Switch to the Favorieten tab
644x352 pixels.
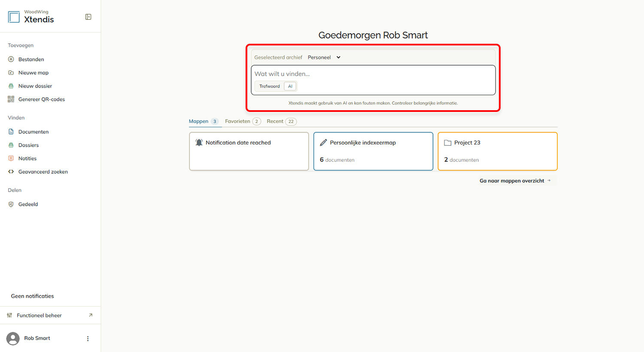click(x=243, y=121)
